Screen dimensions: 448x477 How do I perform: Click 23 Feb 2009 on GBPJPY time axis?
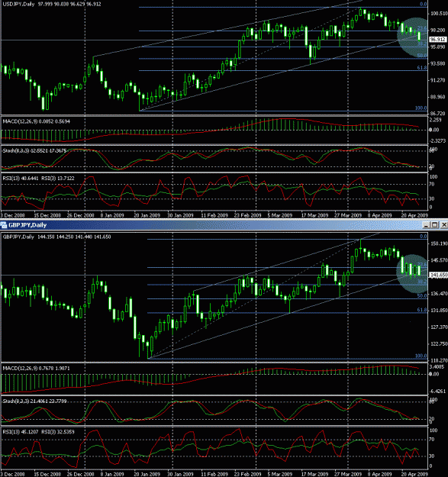[x=248, y=474]
